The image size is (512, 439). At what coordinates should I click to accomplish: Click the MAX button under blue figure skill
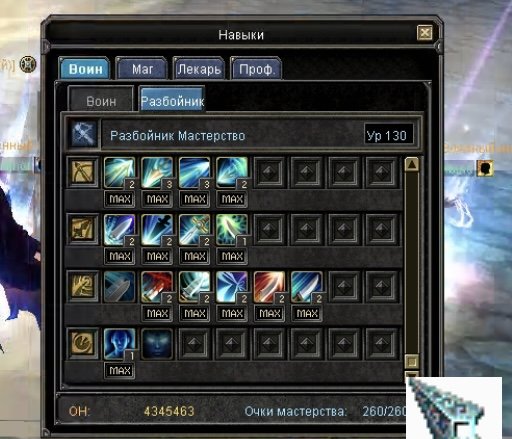click(120, 370)
